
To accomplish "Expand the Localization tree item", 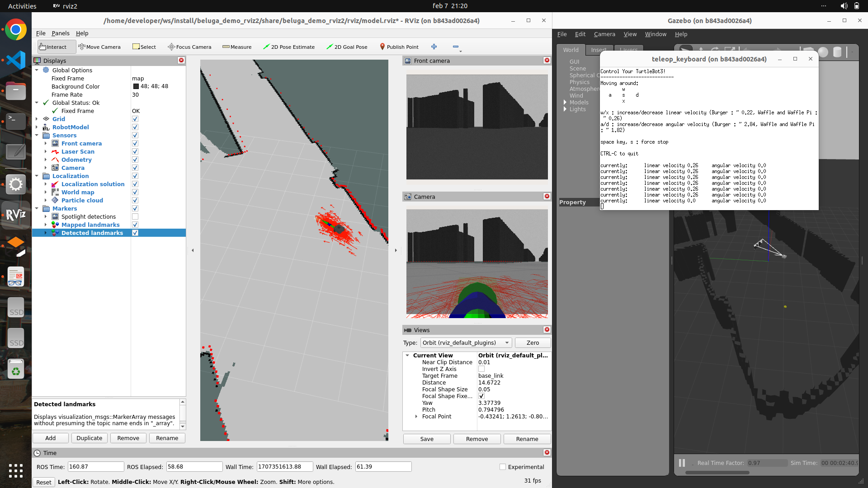I will 37,176.
